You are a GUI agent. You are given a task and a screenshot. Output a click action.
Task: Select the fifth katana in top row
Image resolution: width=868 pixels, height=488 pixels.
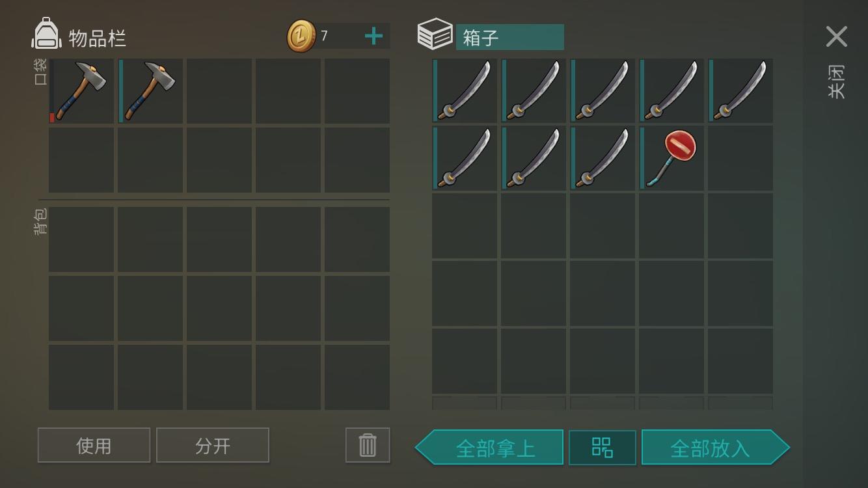pyautogui.click(x=740, y=90)
